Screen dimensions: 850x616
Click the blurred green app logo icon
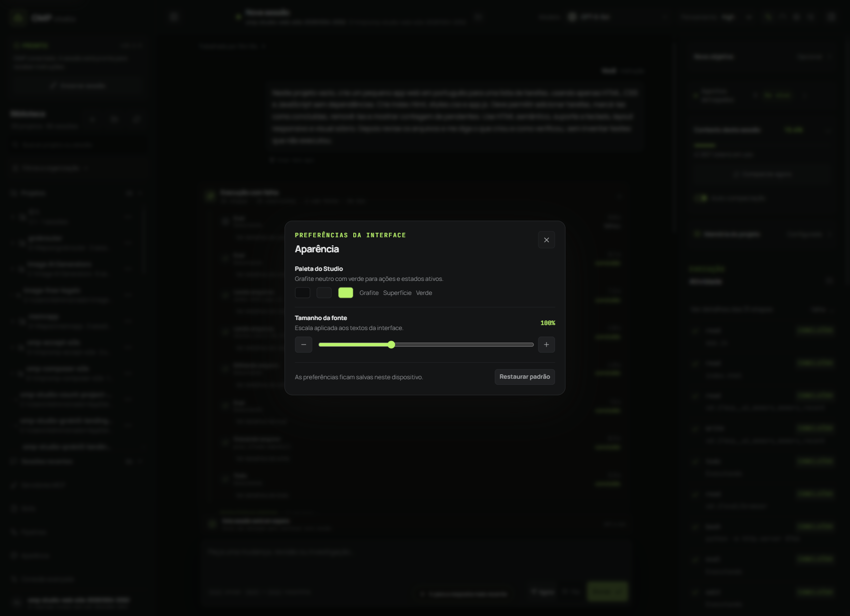point(18,18)
